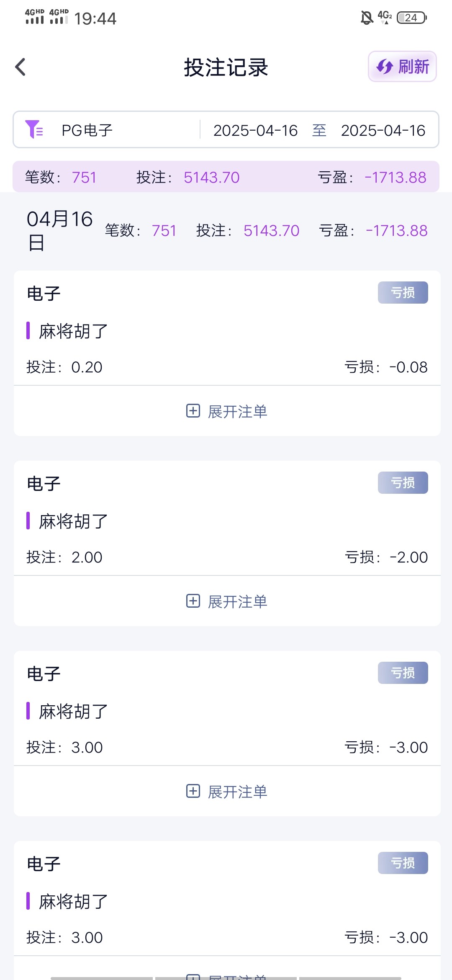Tap the battery indicator icon

click(x=411, y=18)
